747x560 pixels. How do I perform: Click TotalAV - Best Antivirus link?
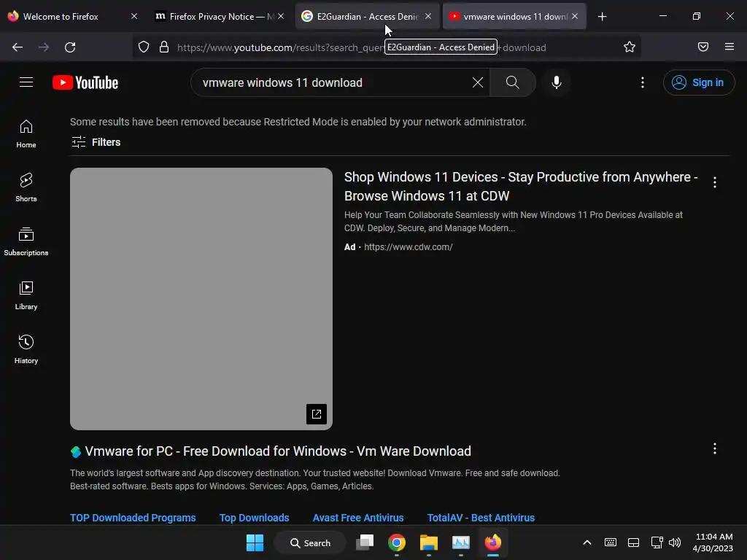pyautogui.click(x=481, y=518)
